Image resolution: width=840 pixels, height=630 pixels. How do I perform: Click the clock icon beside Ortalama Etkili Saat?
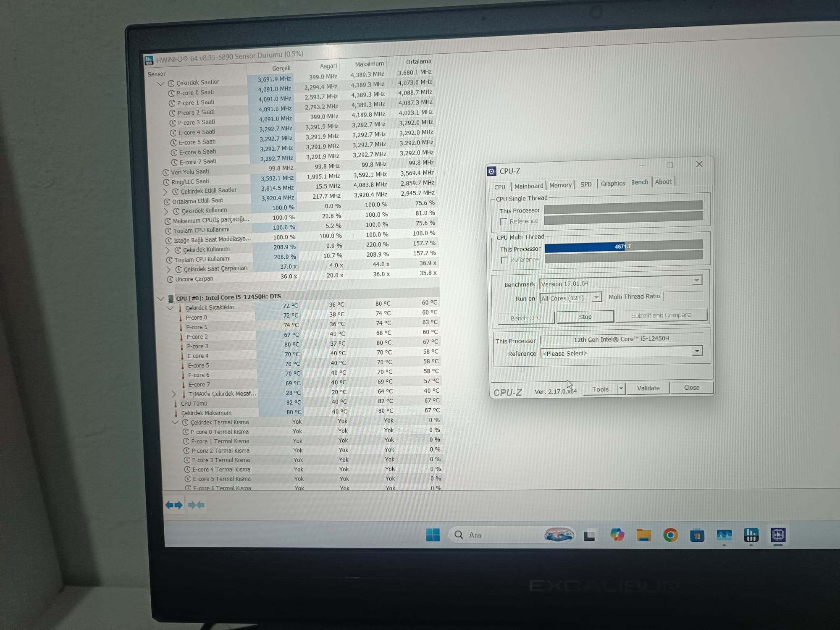[x=167, y=202]
